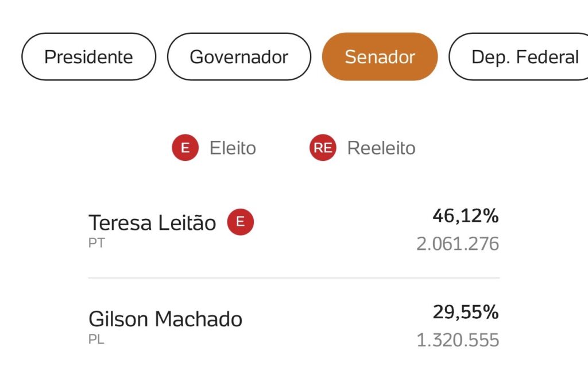
Task: Tap the E badge beside Teresa Leitão
Action: tap(241, 222)
